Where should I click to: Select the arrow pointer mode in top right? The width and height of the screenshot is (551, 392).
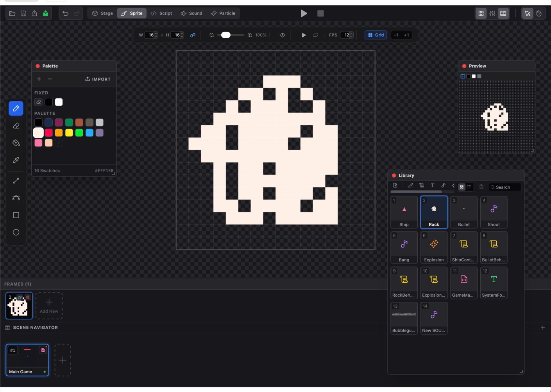[x=528, y=13]
